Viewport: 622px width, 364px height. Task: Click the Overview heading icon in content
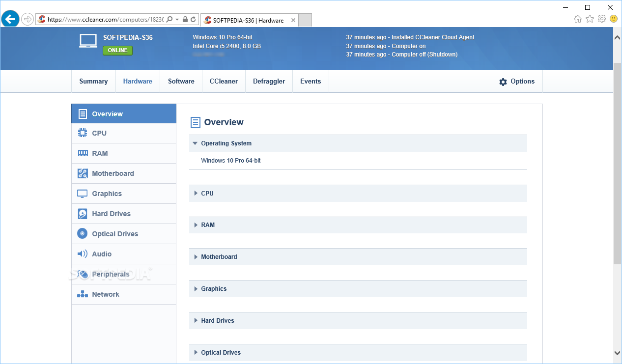tap(195, 122)
